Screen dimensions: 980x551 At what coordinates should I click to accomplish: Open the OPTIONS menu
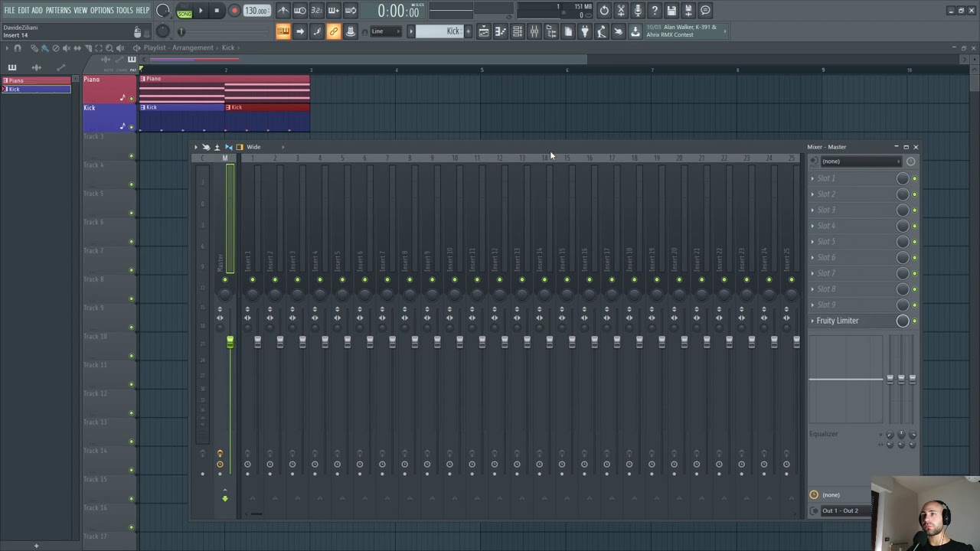click(102, 10)
